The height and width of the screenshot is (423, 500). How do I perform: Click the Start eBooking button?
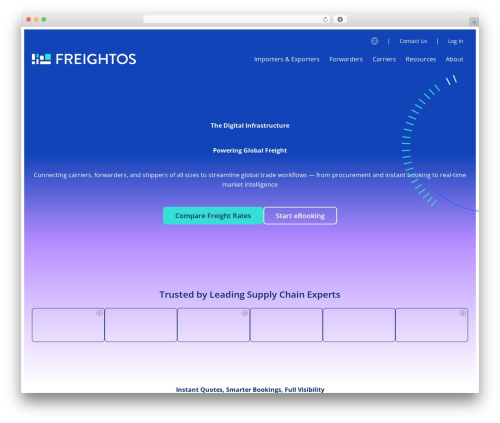click(x=300, y=216)
